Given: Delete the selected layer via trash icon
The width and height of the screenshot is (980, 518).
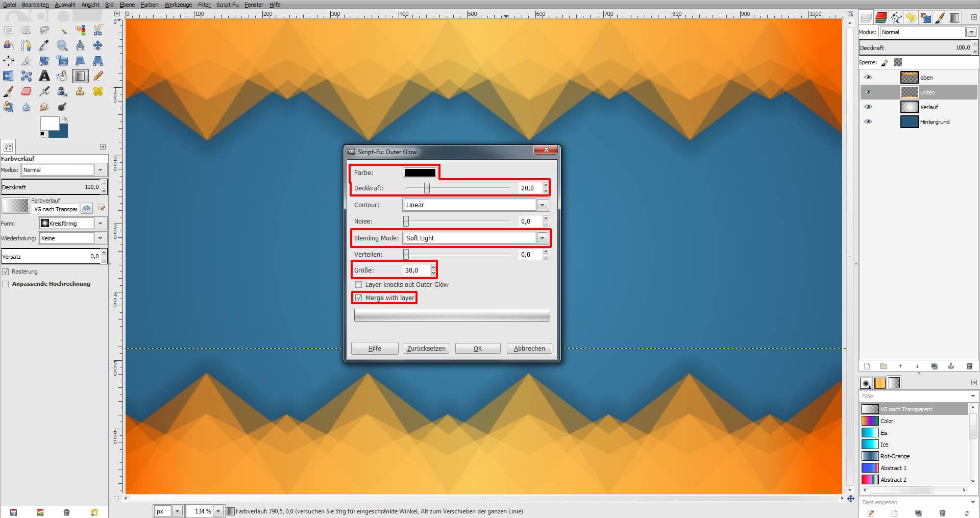Looking at the screenshot, I should point(969,366).
